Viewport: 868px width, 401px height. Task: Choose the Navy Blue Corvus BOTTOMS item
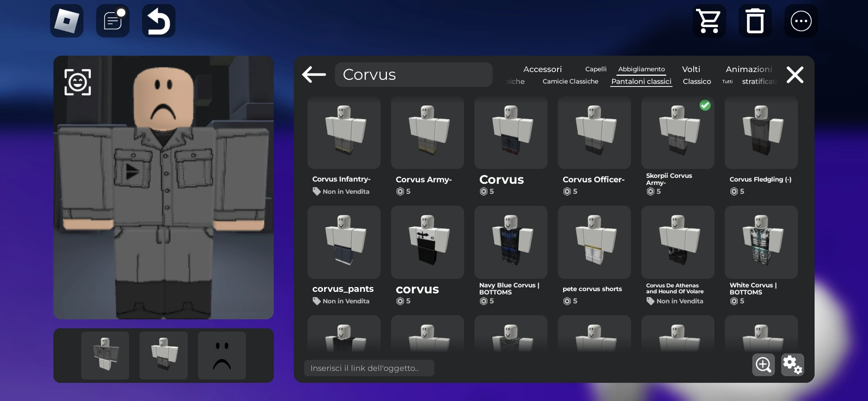[510, 242]
